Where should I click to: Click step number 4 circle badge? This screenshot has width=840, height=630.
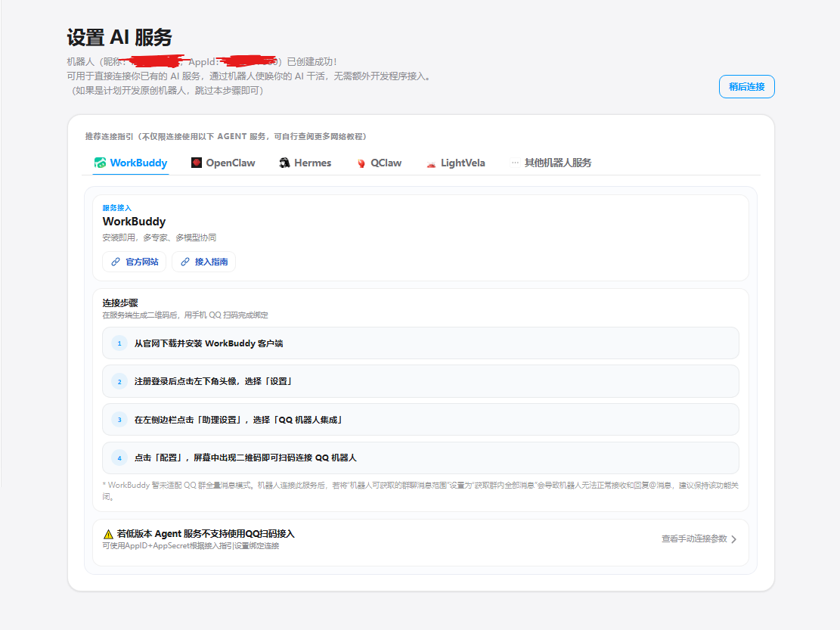click(119, 458)
